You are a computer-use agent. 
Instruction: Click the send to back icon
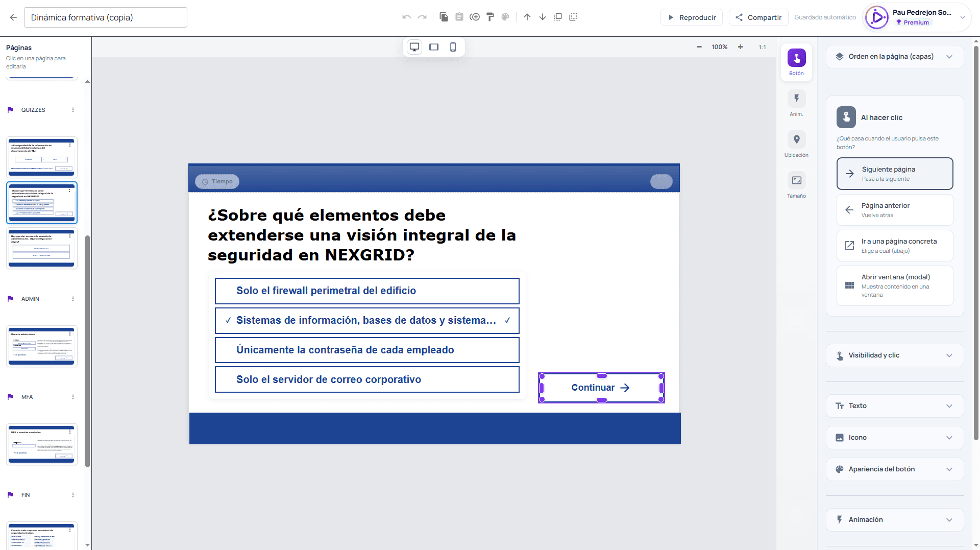click(573, 17)
